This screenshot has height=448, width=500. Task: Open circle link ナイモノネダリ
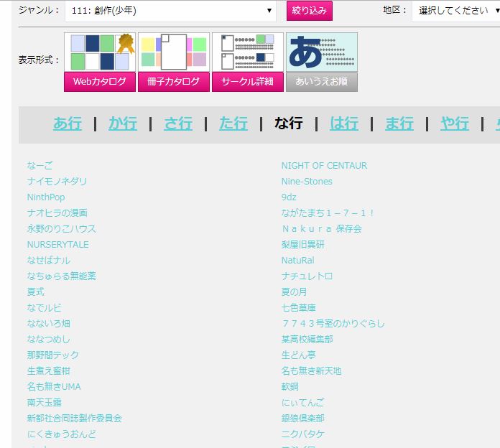coord(57,182)
